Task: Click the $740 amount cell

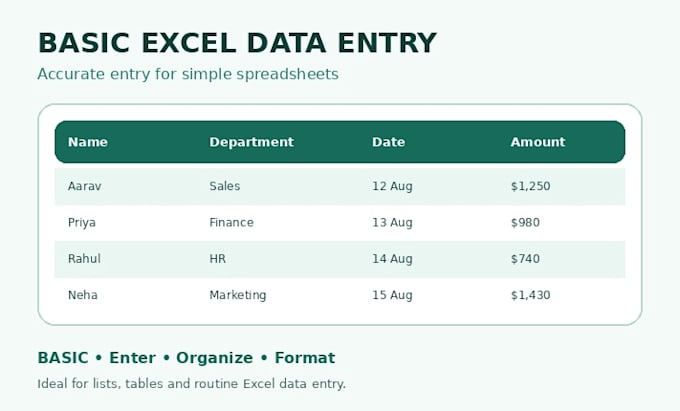Action: point(525,259)
